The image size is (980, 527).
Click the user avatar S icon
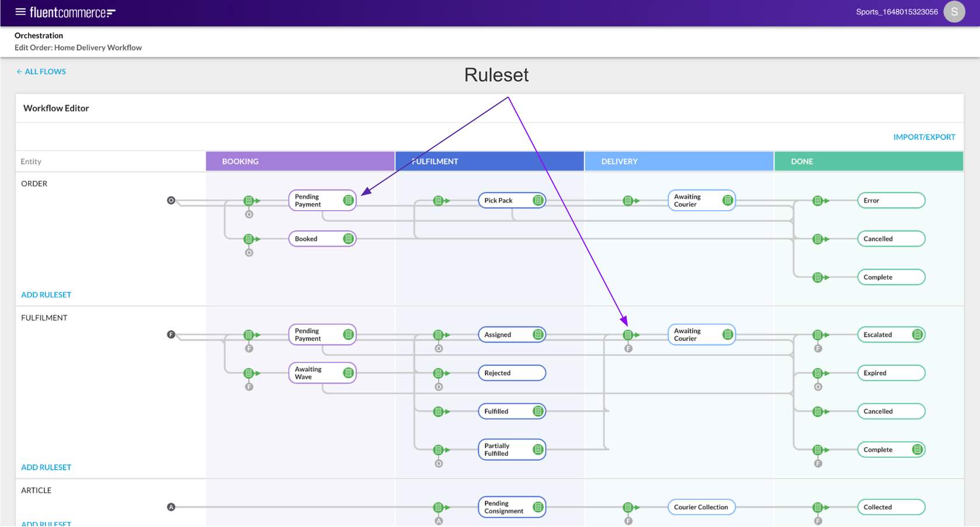(x=954, y=12)
